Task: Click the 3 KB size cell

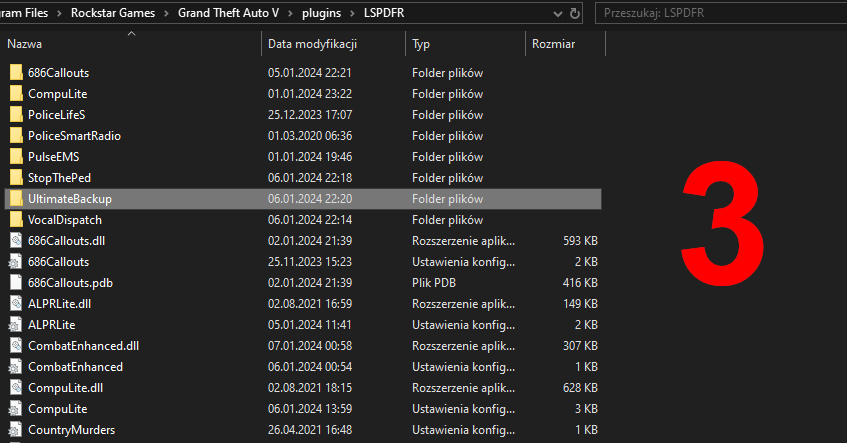Action: point(586,410)
